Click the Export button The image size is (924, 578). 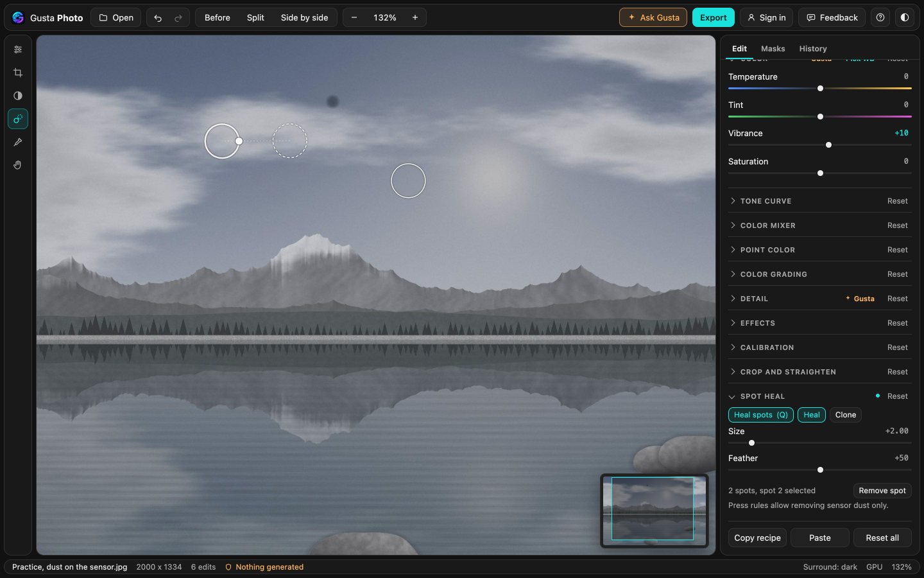click(714, 18)
